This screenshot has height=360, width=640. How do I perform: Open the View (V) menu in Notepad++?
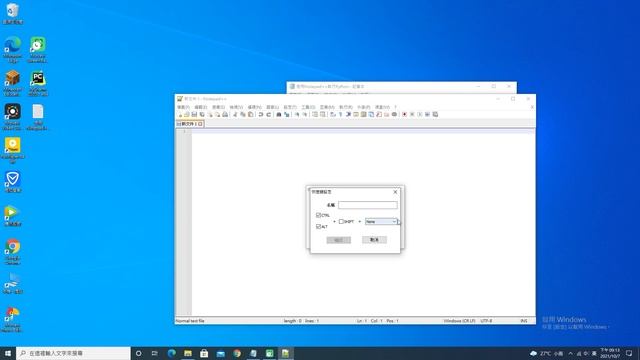pos(236,107)
